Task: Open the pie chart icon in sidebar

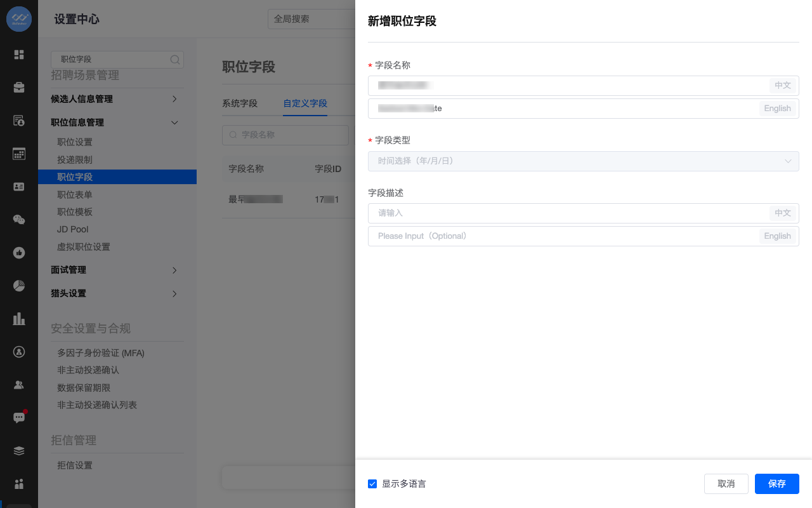Action: pyautogui.click(x=19, y=286)
